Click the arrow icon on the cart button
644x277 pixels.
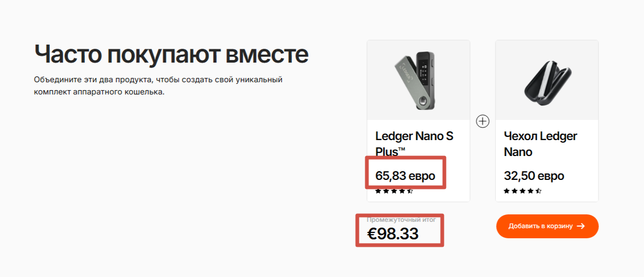click(x=581, y=226)
